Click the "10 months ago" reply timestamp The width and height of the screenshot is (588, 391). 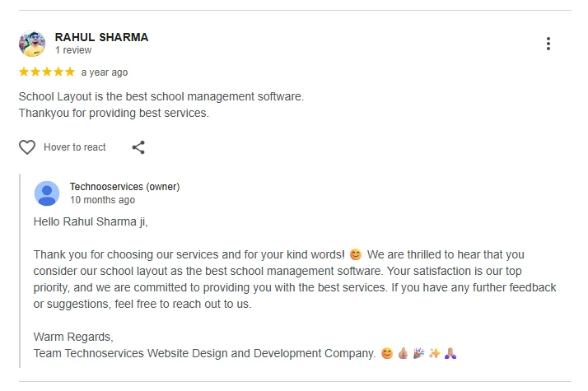pyautogui.click(x=102, y=200)
